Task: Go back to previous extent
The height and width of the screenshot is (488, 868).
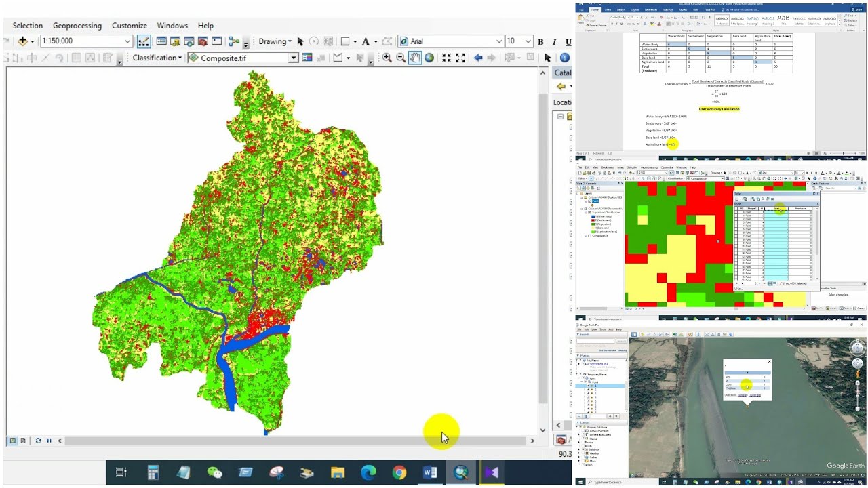Action: pyautogui.click(x=478, y=58)
